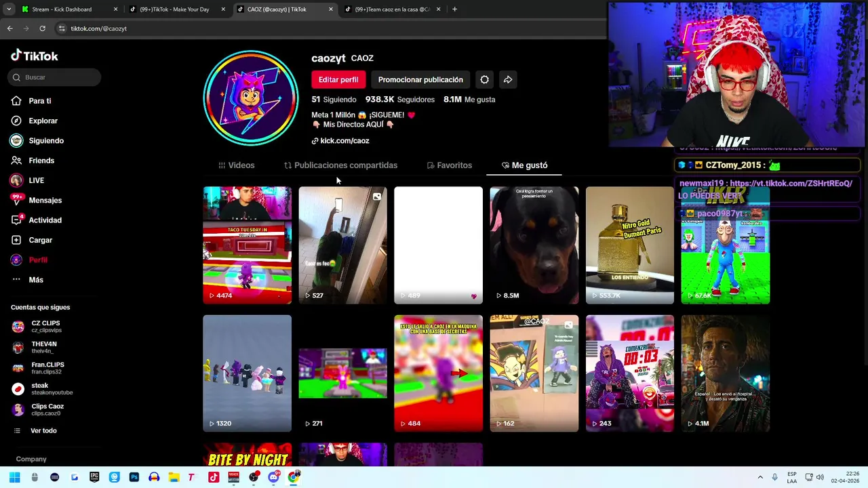This screenshot has height=488, width=868.
Task: Open the countdown 00:03 video with 243 views
Action: coord(630,373)
